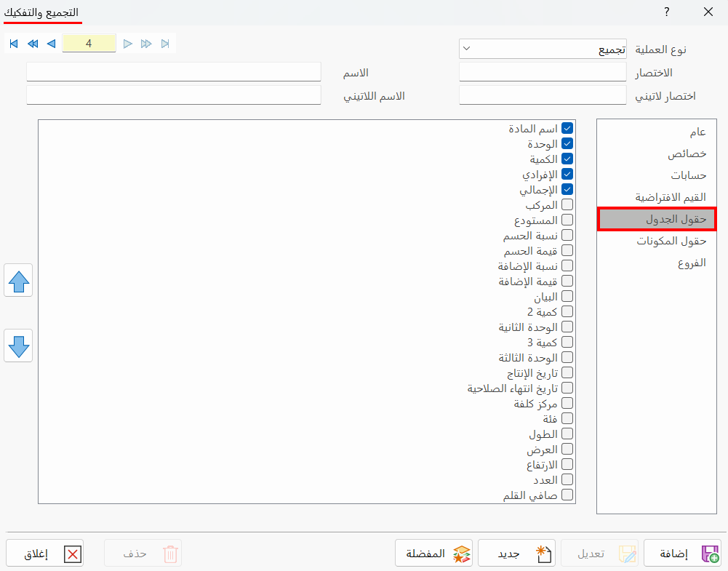This screenshot has width=728, height=571.
Task: Open the خصائص tab
Action: pos(657,153)
